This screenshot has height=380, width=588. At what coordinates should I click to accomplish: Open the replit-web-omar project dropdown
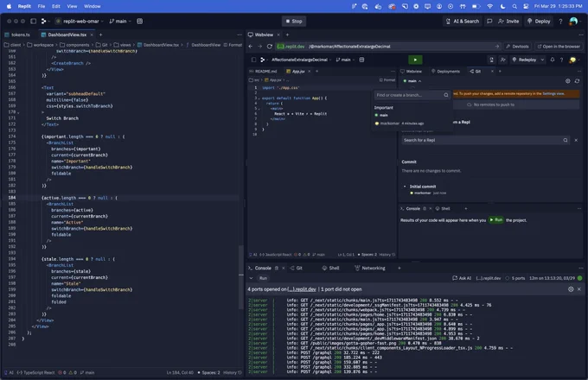click(80, 22)
